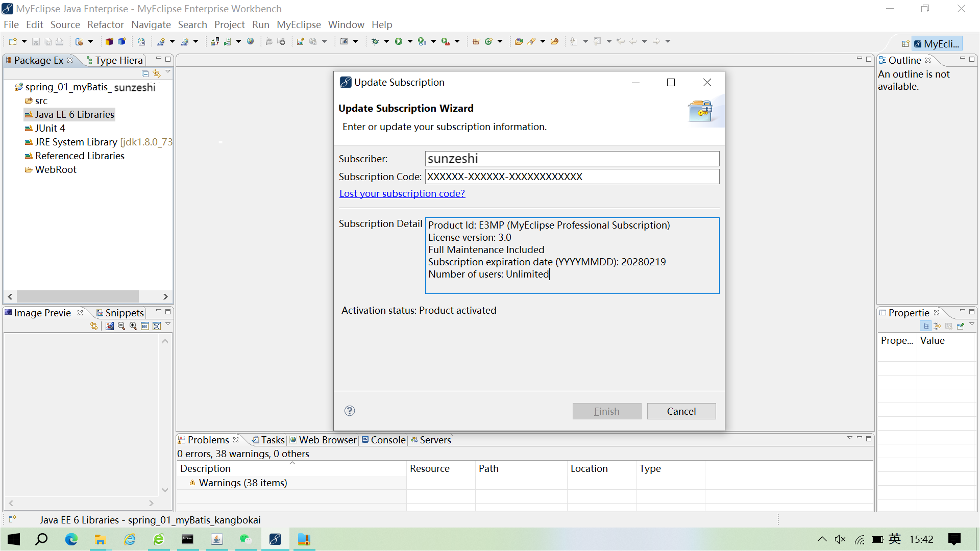Click the MyEclipse perspective button
Viewport: 980px width, 551px height.
[937, 44]
